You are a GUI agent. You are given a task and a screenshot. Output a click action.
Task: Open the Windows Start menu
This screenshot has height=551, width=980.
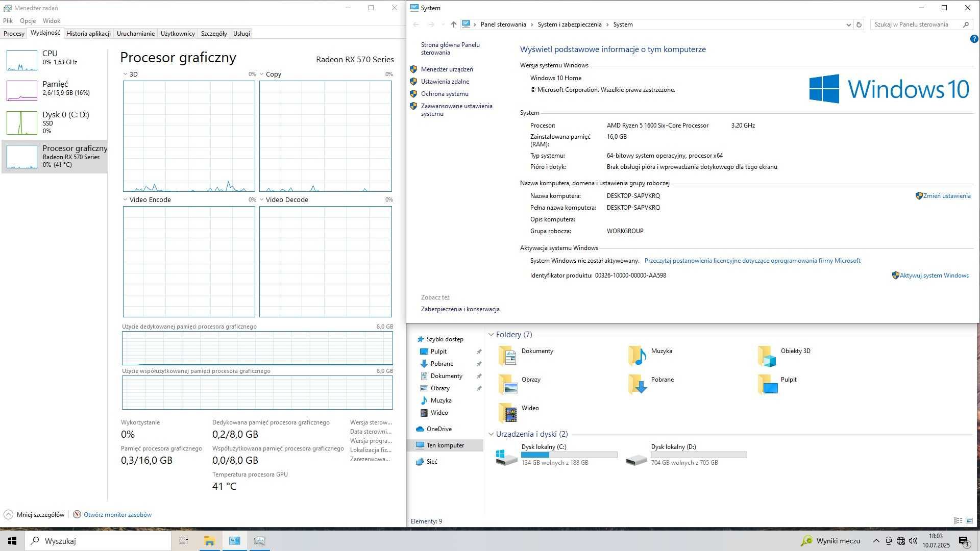tap(12, 541)
